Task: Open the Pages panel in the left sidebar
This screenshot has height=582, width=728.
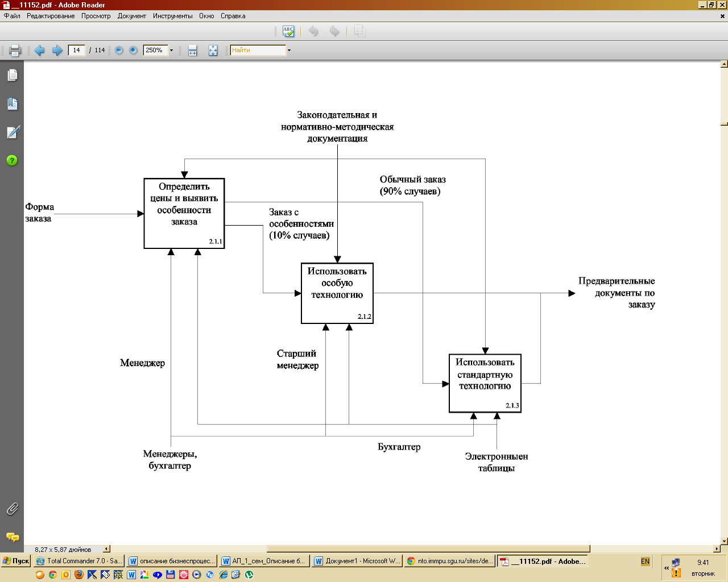Action: (12, 75)
